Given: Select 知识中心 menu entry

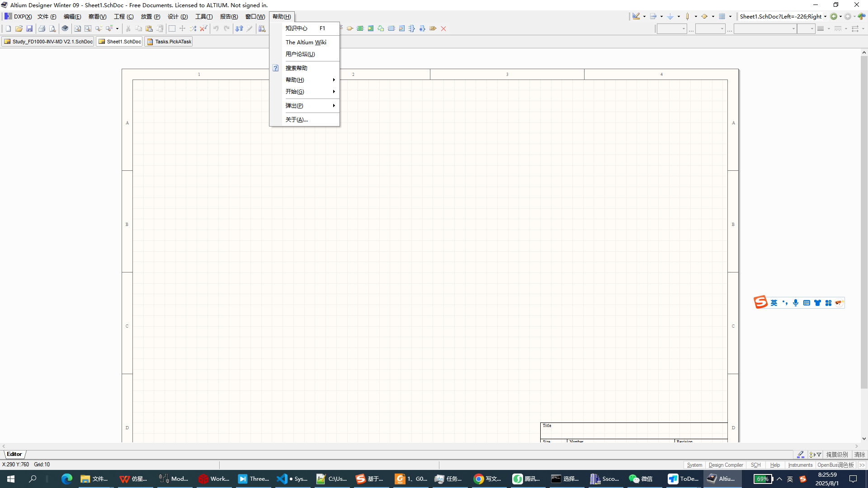Looking at the screenshot, I should point(304,28).
